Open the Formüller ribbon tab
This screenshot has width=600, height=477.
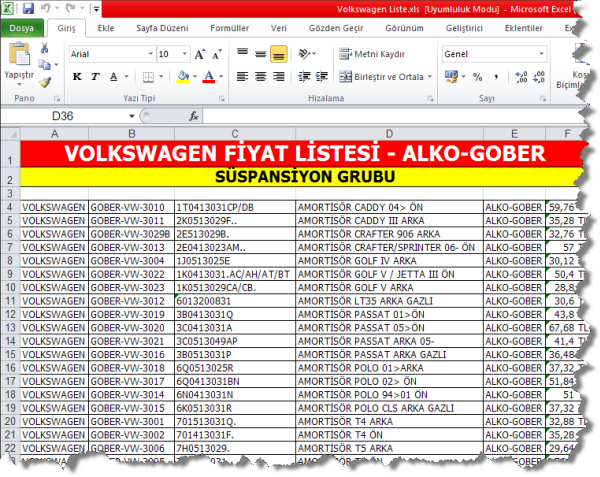coord(229,28)
